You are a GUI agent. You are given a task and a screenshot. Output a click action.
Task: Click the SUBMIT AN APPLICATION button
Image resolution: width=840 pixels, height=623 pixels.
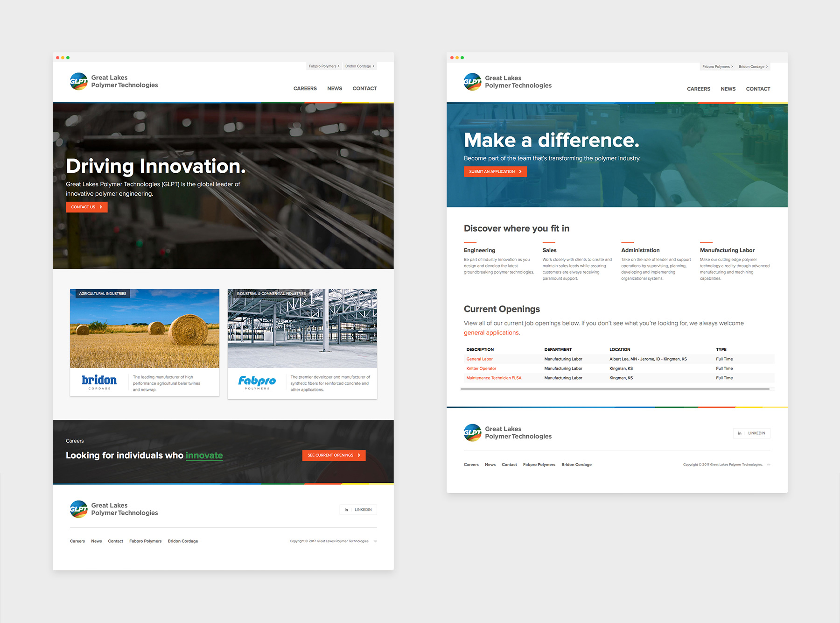tap(495, 172)
